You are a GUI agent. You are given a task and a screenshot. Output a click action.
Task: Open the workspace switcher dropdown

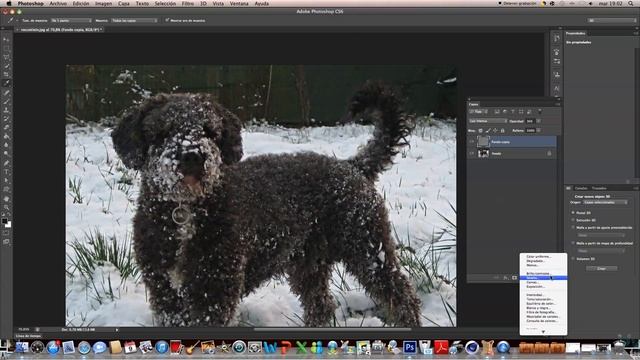[611, 20]
